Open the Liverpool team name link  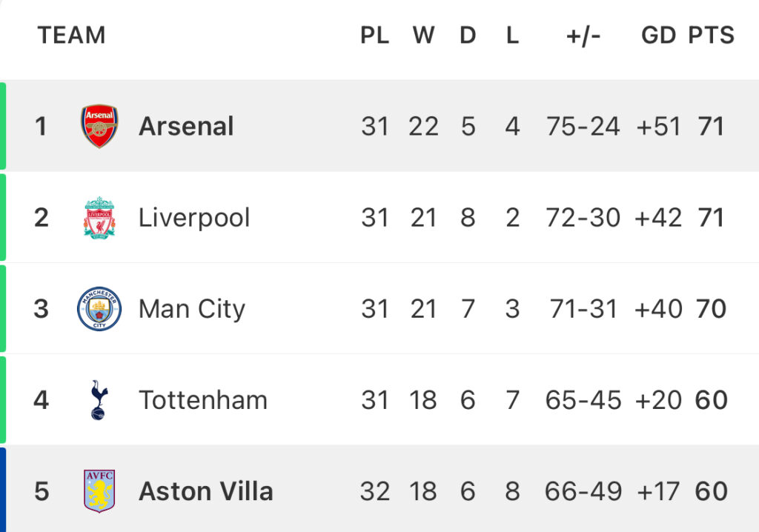pos(194,218)
